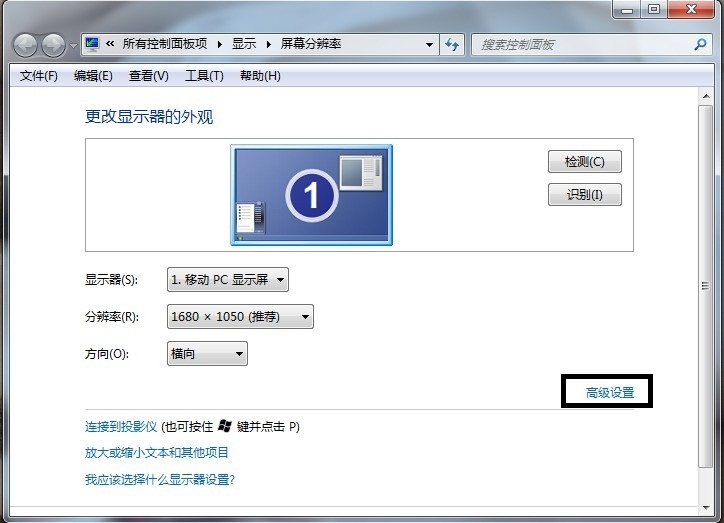
Task: Click the scrollbar up arrow
Action: click(x=706, y=96)
